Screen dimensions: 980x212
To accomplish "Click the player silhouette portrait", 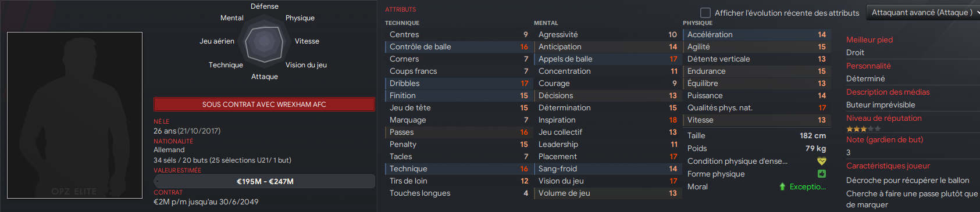I will pos(74,115).
